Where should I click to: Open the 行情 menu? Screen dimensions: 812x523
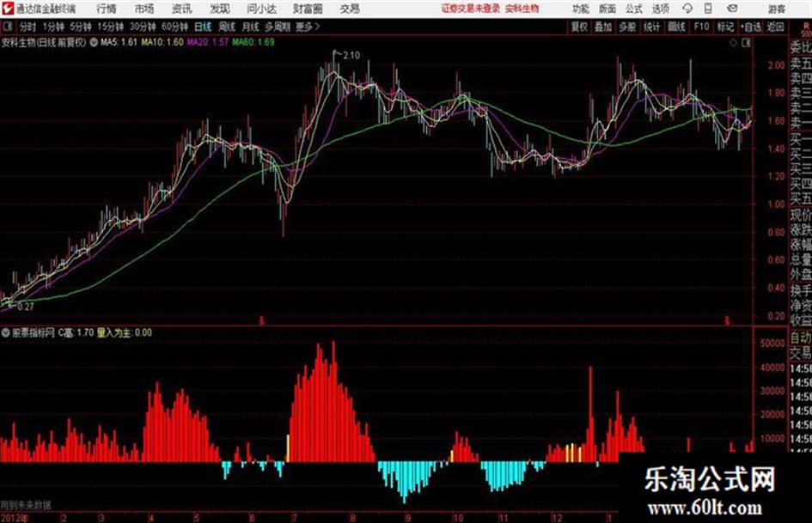pos(107,9)
